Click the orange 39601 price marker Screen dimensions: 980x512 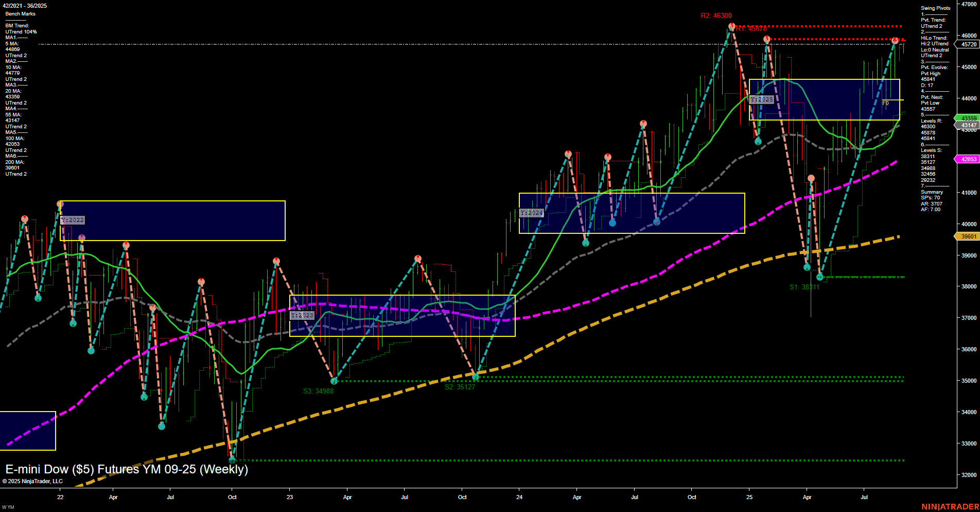pos(968,236)
